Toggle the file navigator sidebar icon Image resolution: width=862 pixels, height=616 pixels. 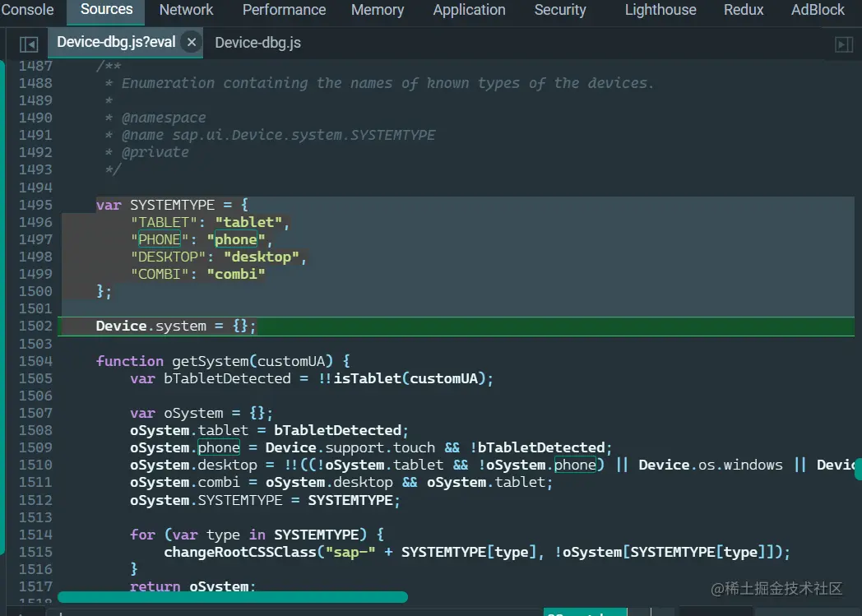29,44
